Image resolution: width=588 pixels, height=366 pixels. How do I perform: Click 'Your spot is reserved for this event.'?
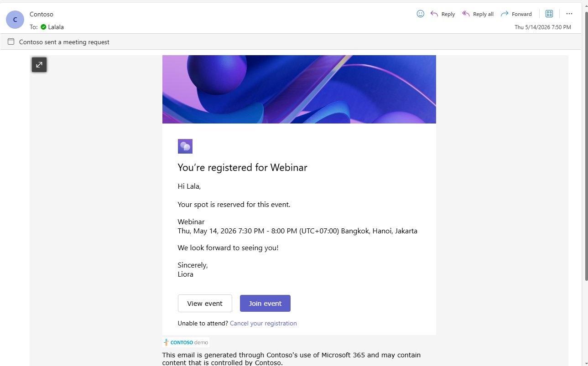click(x=234, y=205)
